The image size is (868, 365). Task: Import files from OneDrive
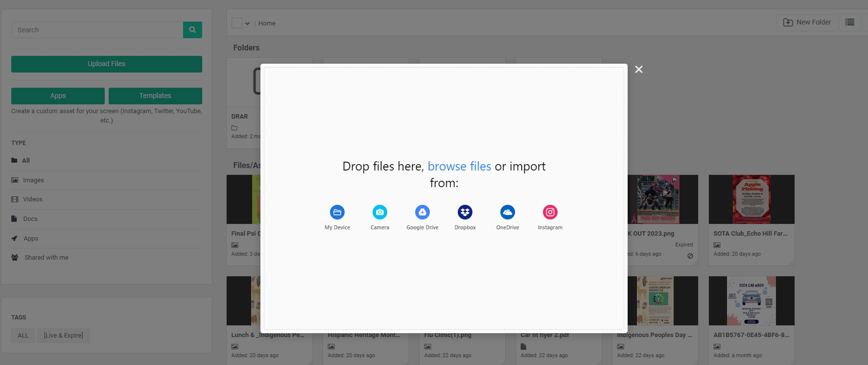[508, 212]
